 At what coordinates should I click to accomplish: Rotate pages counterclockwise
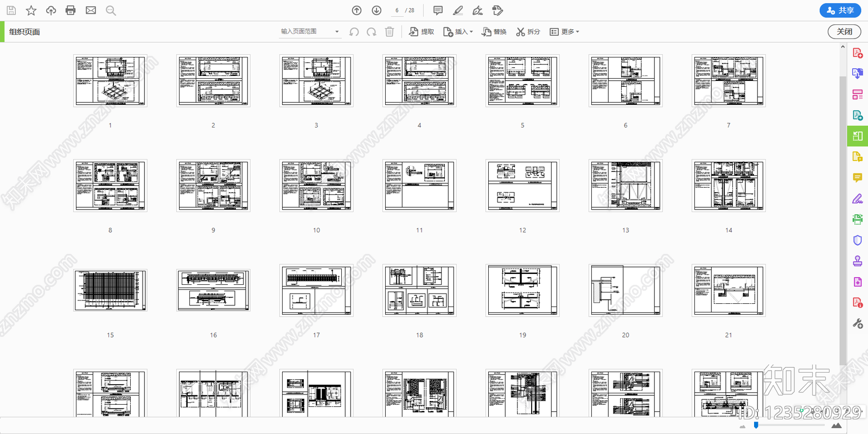coord(354,32)
